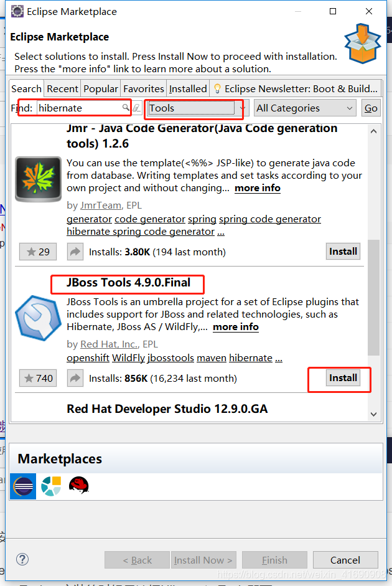Click the Jmr maple leaf logo
This screenshot has width=392, height=586.
click(38, 179)
